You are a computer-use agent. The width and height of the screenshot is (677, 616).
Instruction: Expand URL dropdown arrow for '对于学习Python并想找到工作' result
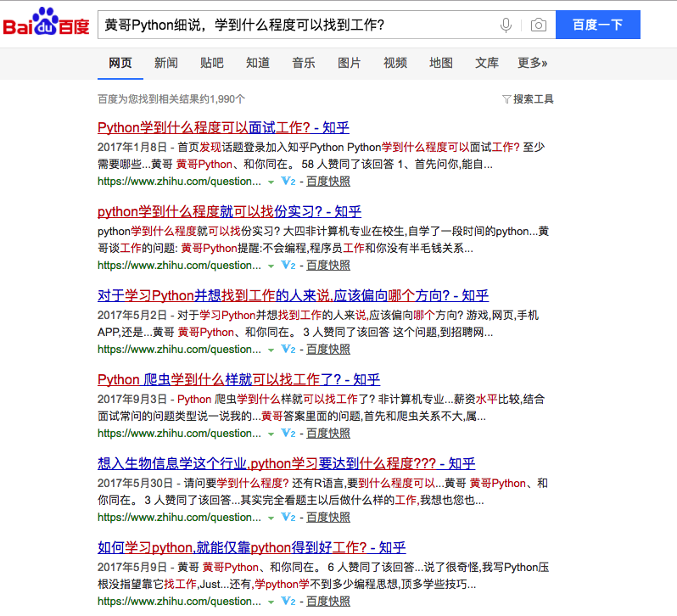point(271,350)
